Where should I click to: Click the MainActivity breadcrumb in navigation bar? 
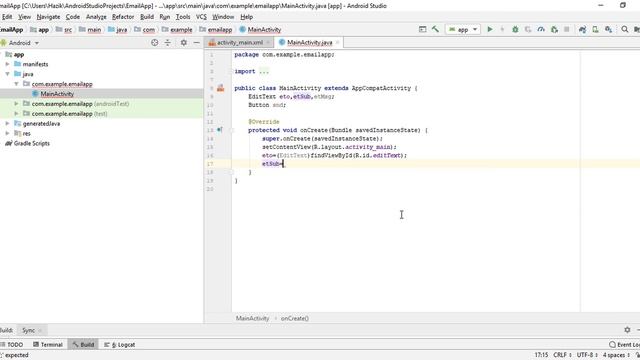[x=264, y=30]
